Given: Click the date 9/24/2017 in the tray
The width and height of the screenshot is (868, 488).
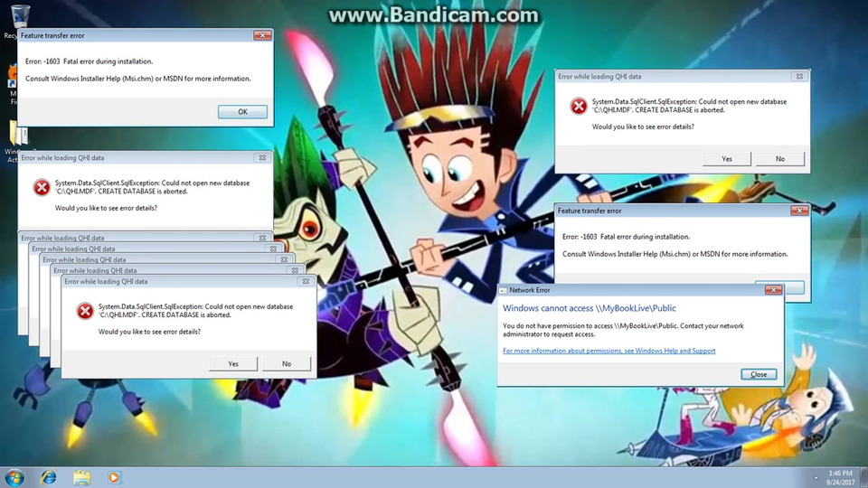Looking at the screenshot, I should (x=840, y=483).
